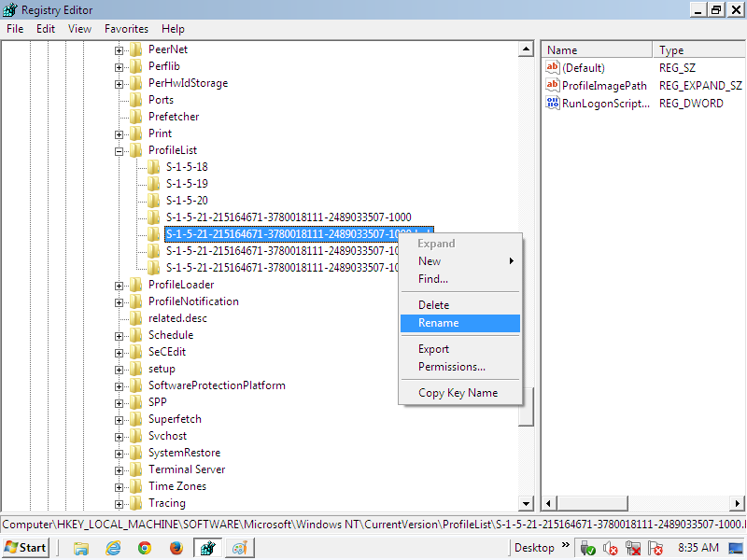Screen dimensions: 747x560
Task: Click the Start button
Action: [26, 548]
